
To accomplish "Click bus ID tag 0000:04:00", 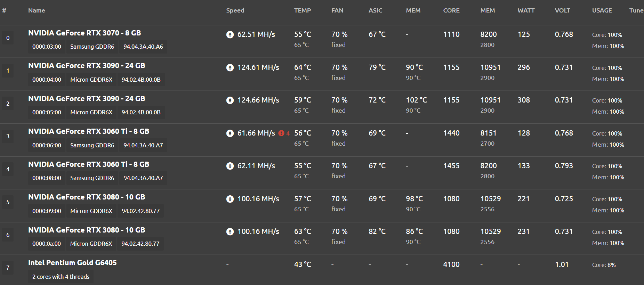I will (x=47, y=80).
